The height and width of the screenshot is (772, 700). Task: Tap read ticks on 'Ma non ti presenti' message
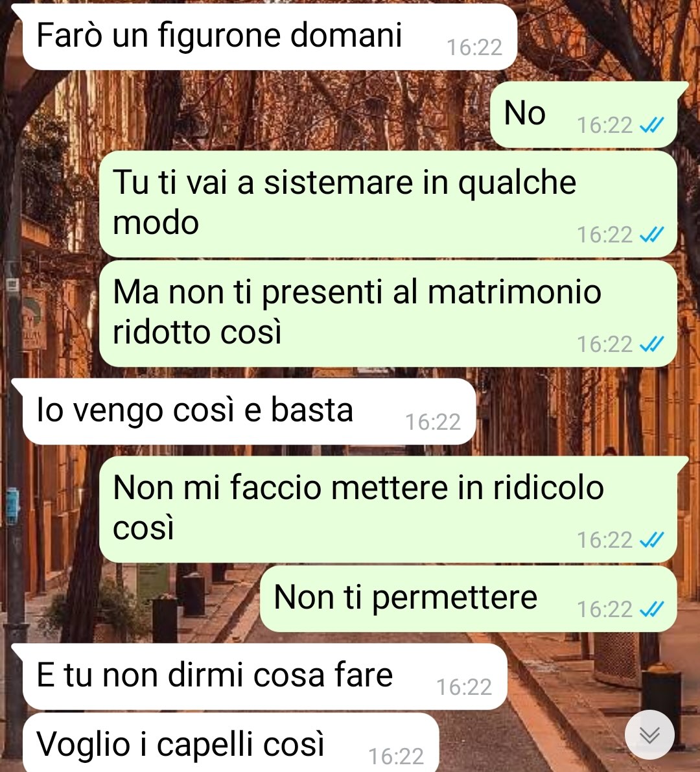click(652, 344)
